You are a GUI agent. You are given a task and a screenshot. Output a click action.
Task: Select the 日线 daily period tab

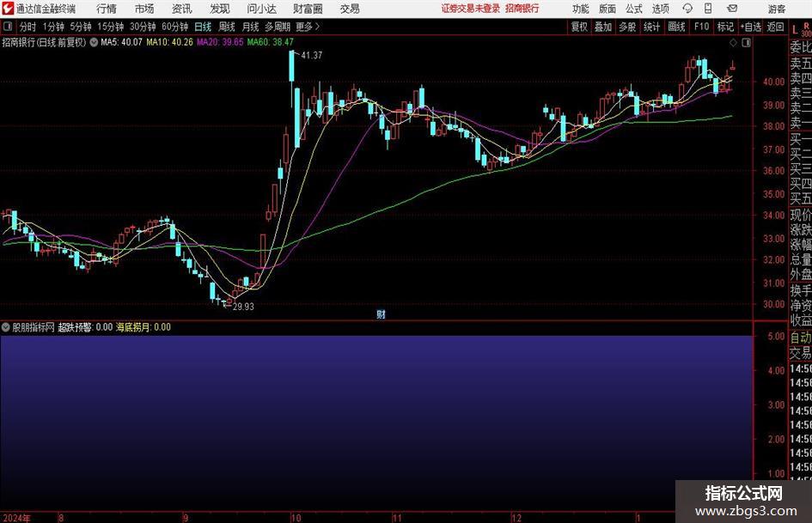tap(203, 27)
